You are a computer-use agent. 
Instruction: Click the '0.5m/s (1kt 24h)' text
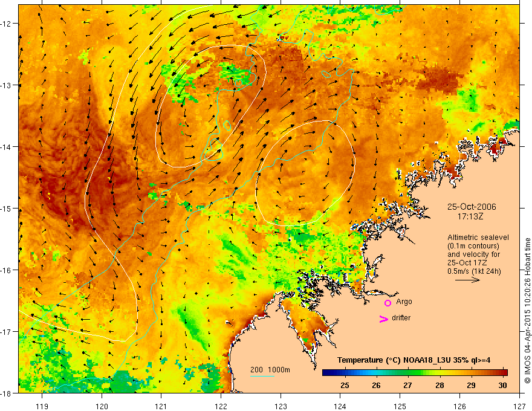[x=475, y=271]
